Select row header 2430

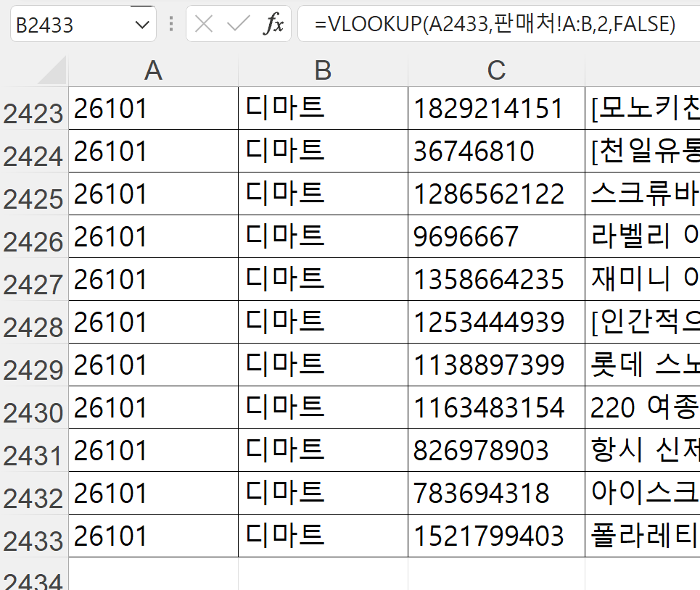(34, 408)
